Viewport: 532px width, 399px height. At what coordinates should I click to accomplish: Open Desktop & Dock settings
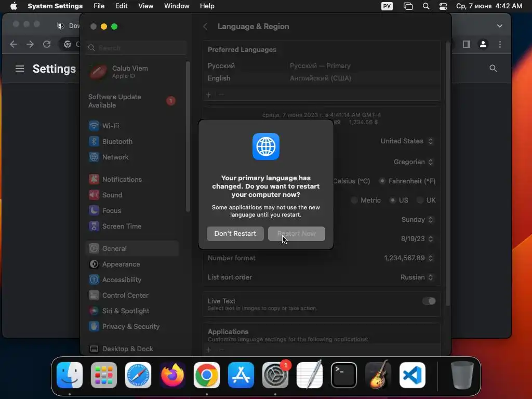click(132, 349)
